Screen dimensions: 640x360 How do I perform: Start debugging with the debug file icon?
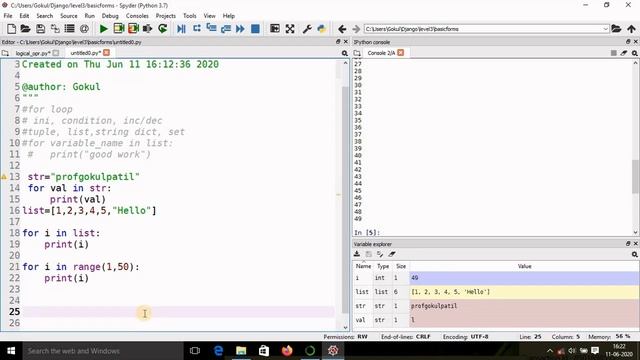(182, 29)
